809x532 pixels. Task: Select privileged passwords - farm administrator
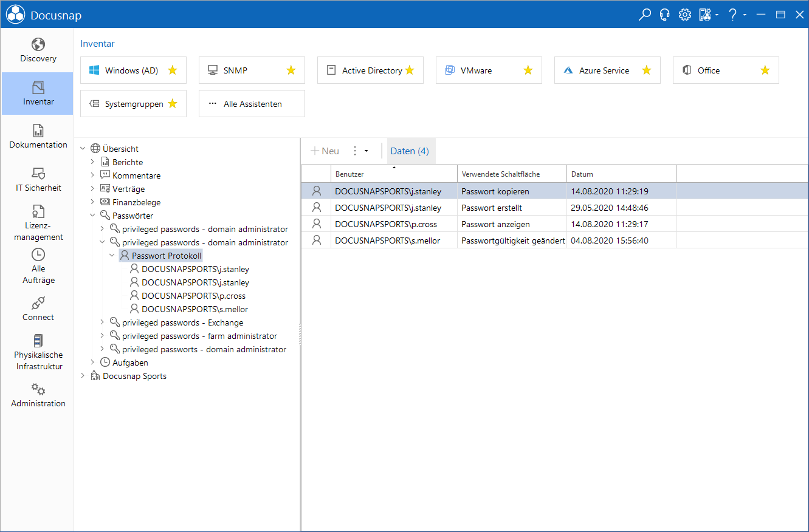pos(199,336)
